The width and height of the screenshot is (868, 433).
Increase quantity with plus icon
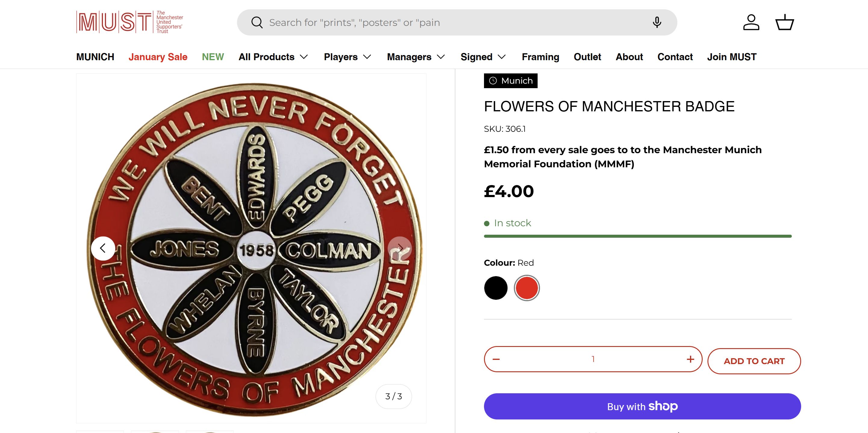[690, 359]
